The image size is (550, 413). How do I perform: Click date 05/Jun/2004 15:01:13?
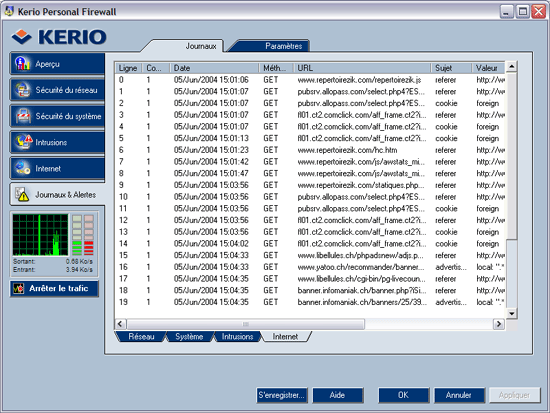tap(211, 138)
